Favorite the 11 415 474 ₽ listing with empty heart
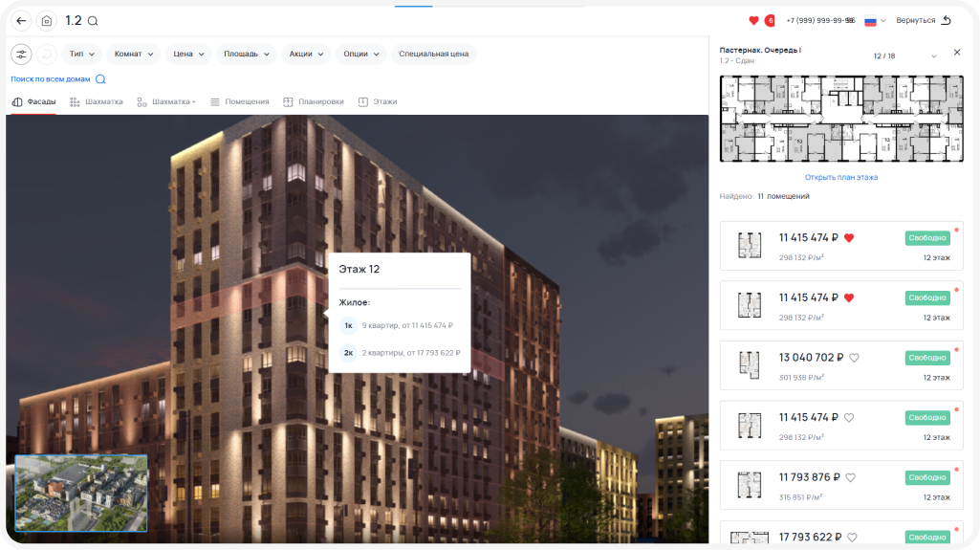The width and height of the screenshot is (980, 550). point(849,418)
